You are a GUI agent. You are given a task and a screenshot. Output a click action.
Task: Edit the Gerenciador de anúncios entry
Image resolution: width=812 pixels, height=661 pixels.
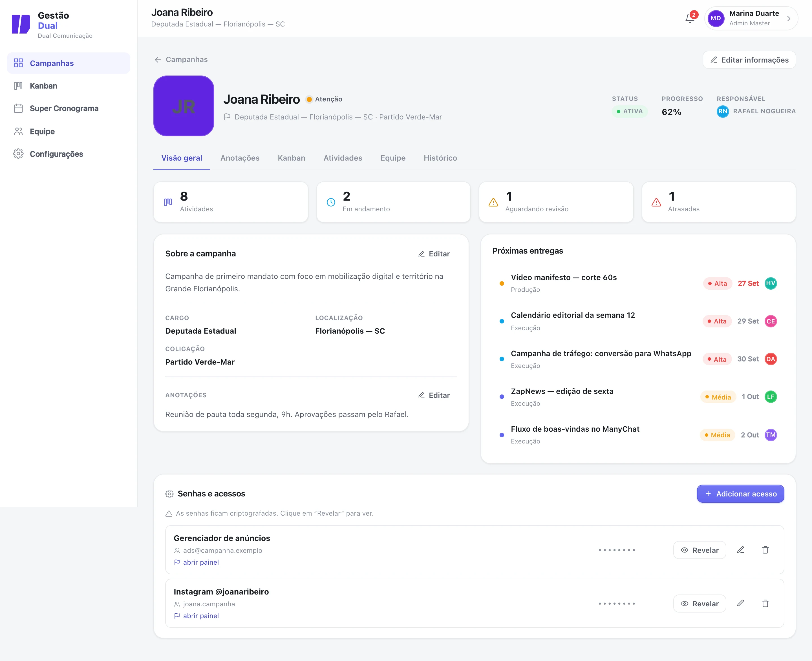pyautogui.click(x=740, y=550)
